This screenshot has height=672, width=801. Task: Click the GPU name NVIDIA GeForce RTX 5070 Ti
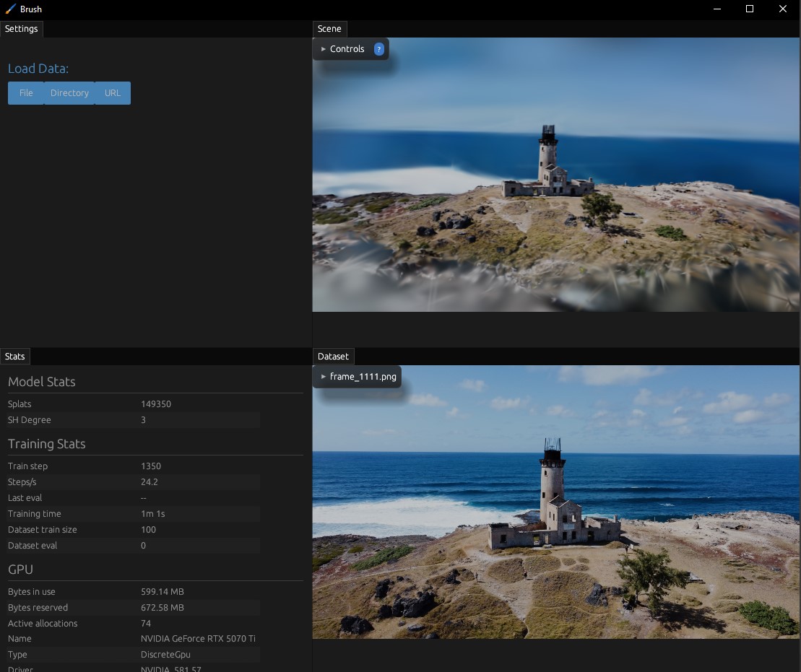pyautogui.click(x=198, y=639)
